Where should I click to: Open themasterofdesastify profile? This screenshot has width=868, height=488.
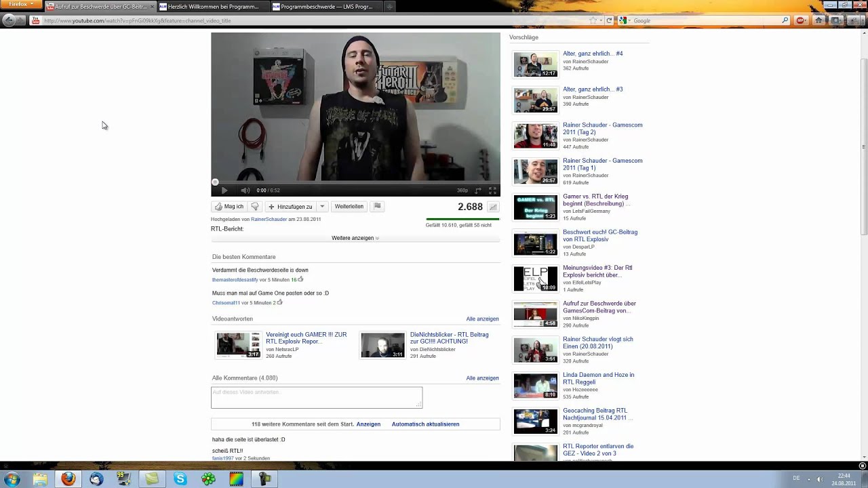235,280
